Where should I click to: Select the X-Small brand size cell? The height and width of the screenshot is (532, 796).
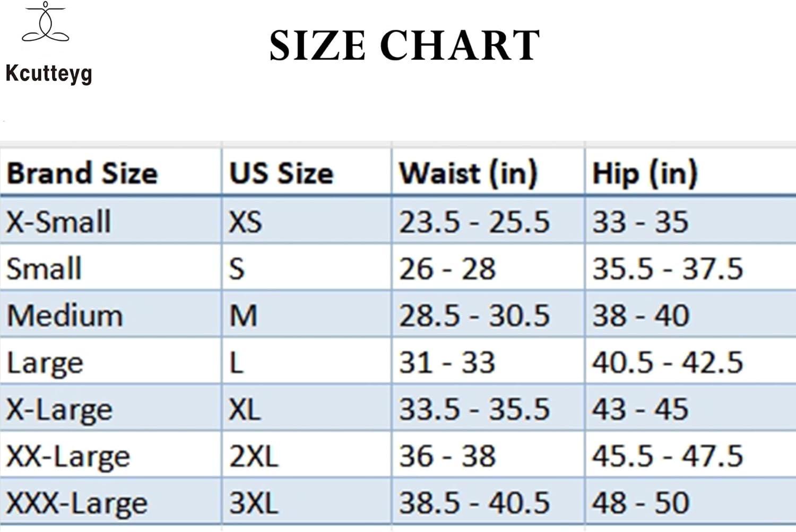coord(58,221)
